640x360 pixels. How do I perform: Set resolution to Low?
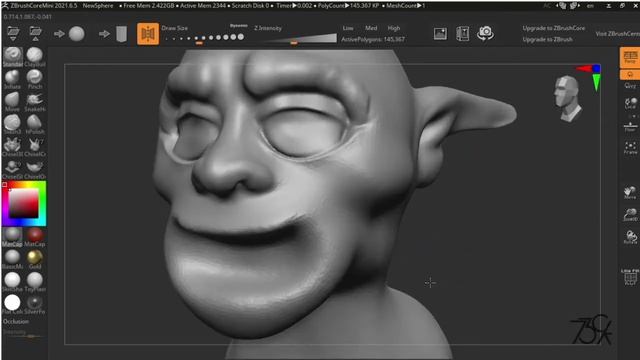tap(348, 28)
